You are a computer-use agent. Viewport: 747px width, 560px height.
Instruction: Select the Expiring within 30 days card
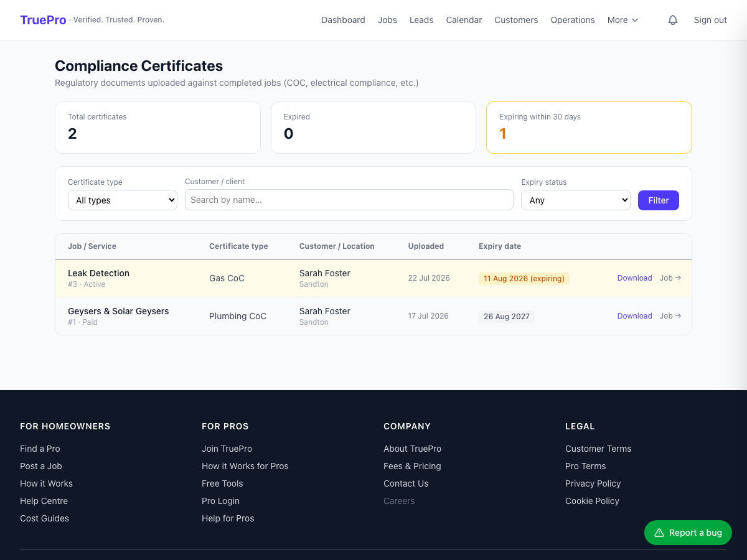[x=589, y=128]
